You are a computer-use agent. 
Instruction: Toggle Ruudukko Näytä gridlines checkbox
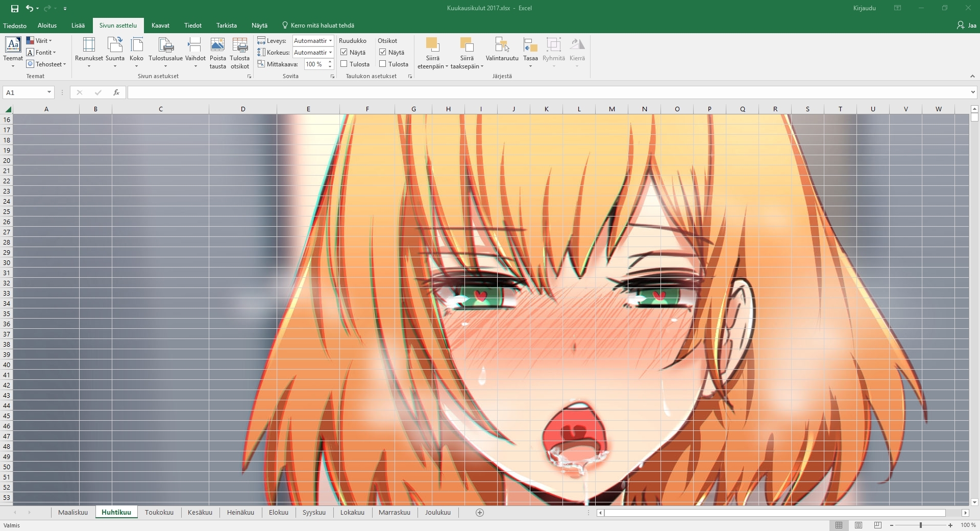(x=344, y=52)
